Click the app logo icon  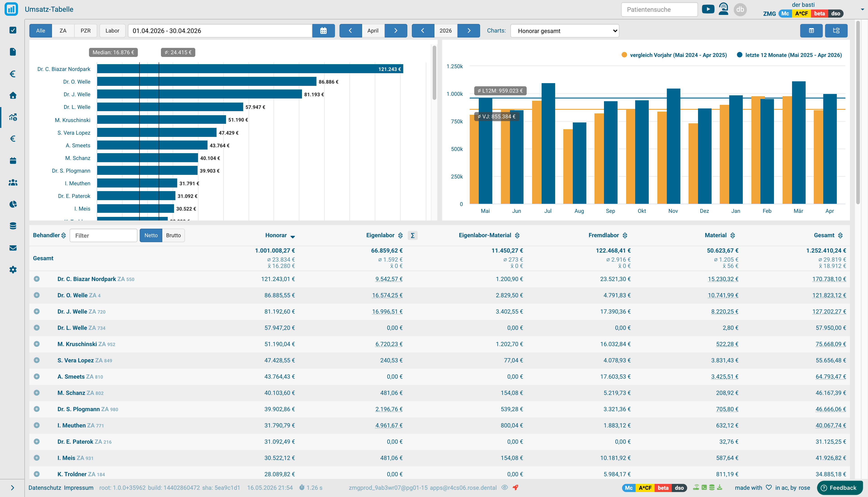11,9
